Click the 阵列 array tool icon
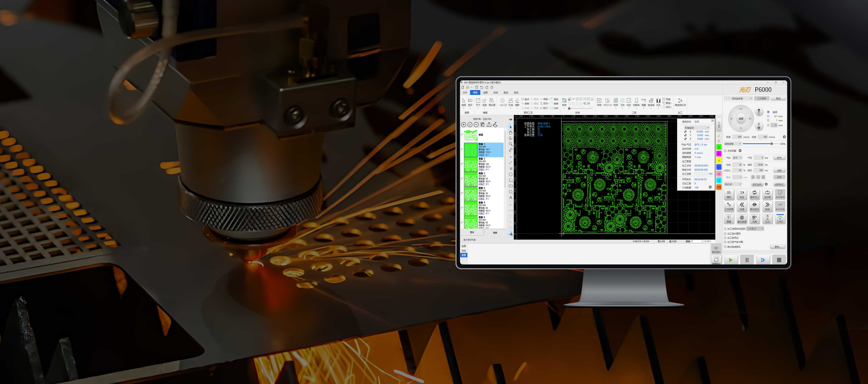The width and height of the screenshot is (868, 384). 616,101
